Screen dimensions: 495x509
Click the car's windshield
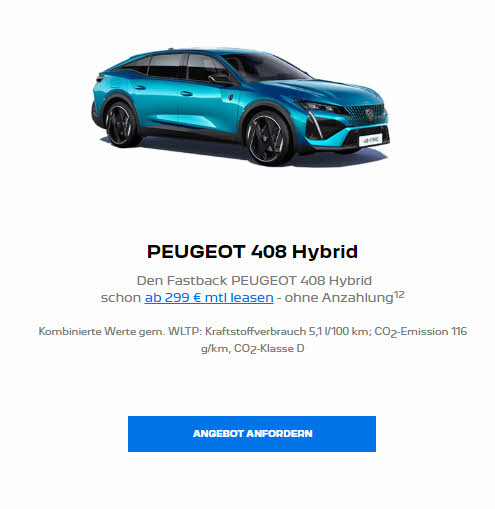click(x=267, y=68)
